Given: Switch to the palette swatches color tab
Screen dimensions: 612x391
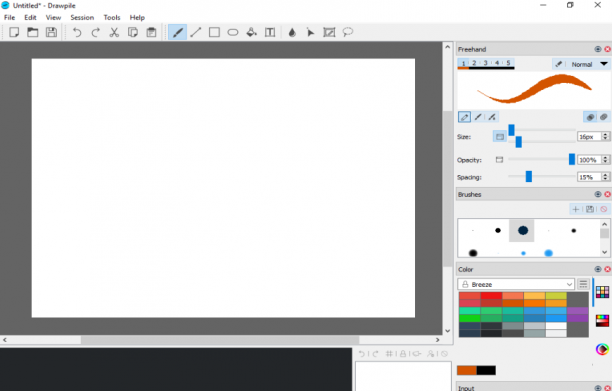Looking at the screenshot, I should coord(602,291).
